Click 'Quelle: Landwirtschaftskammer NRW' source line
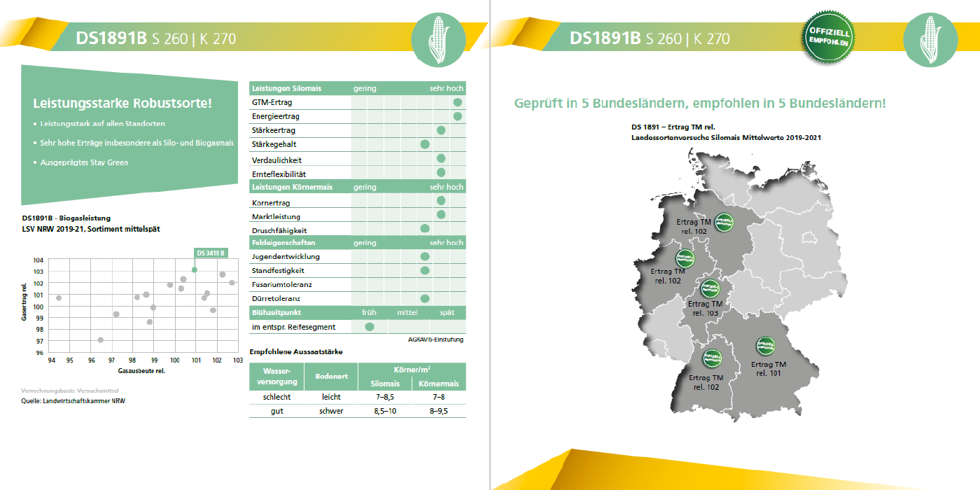Viewport: 980px width, 490px height. 73,401
